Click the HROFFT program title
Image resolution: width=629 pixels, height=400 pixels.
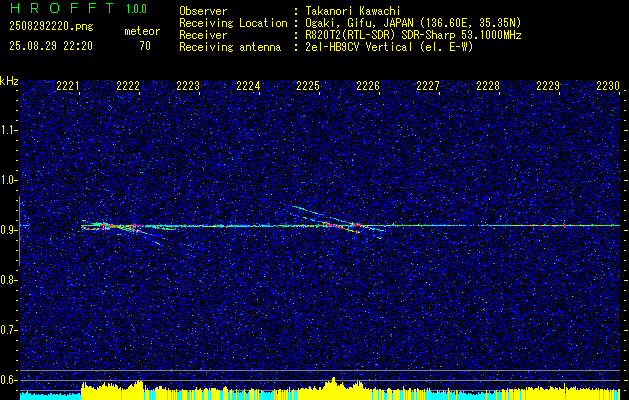pyautogui.click(x=62, y=8)
